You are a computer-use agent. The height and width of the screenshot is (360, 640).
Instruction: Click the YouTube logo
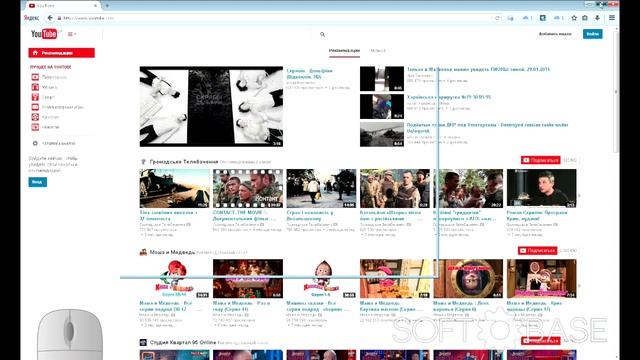tap(44, 34)
